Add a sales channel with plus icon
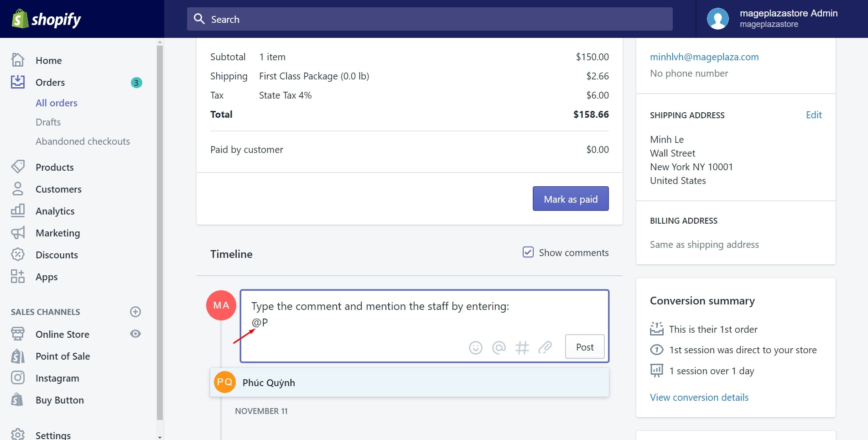Image resolution: width=868 pixels, height=440 pixels. (135, 312)
